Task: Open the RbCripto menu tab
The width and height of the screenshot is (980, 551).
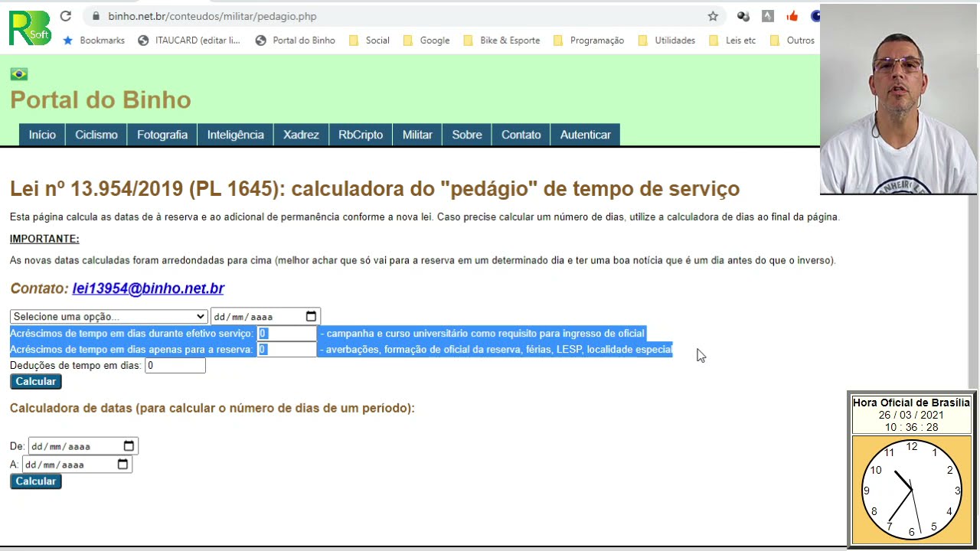Action: pyautogui.click(x=361, y=135)
